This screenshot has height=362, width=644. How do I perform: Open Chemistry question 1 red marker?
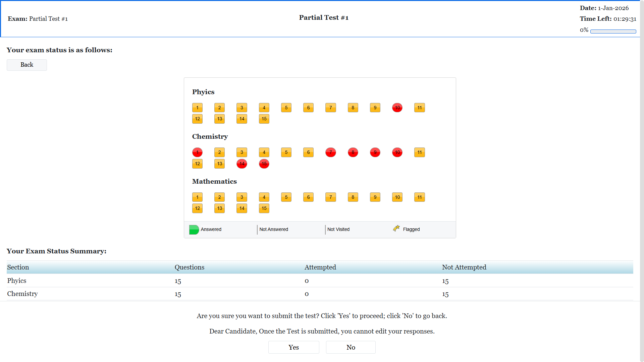point(197,152)
